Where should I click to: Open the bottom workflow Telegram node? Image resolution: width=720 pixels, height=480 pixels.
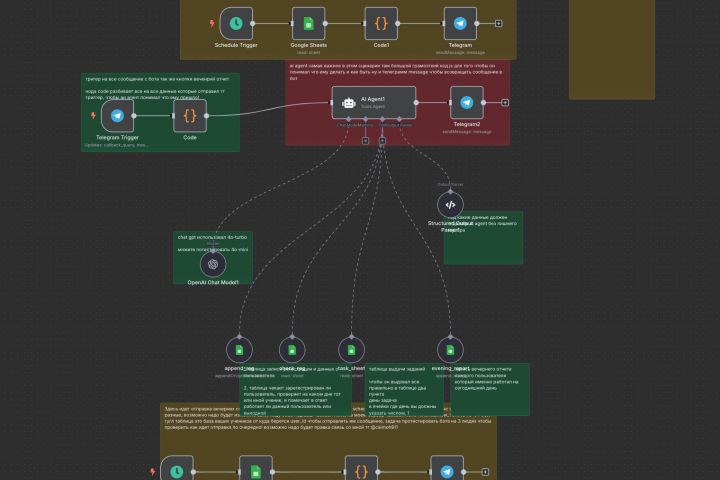tap(447, 469)
